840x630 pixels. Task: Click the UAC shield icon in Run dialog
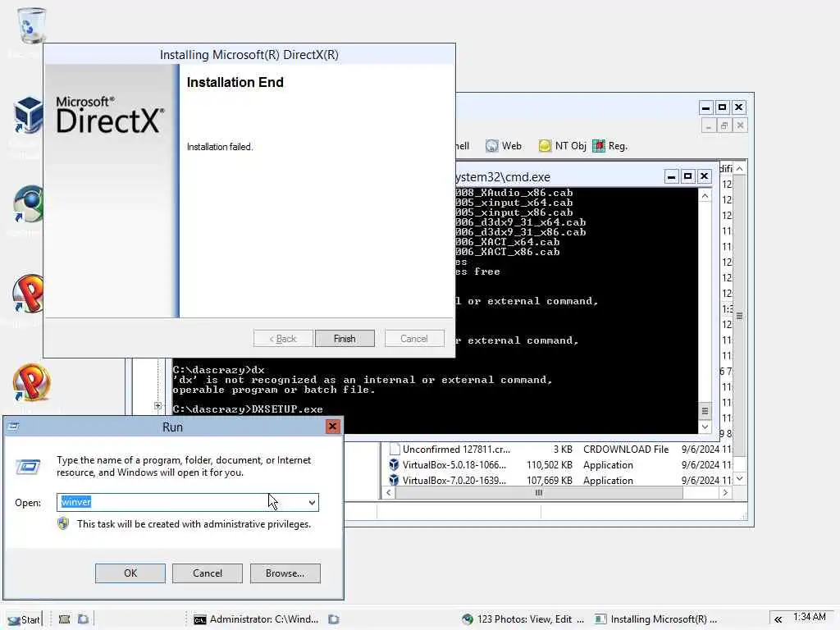pos(63,523)
